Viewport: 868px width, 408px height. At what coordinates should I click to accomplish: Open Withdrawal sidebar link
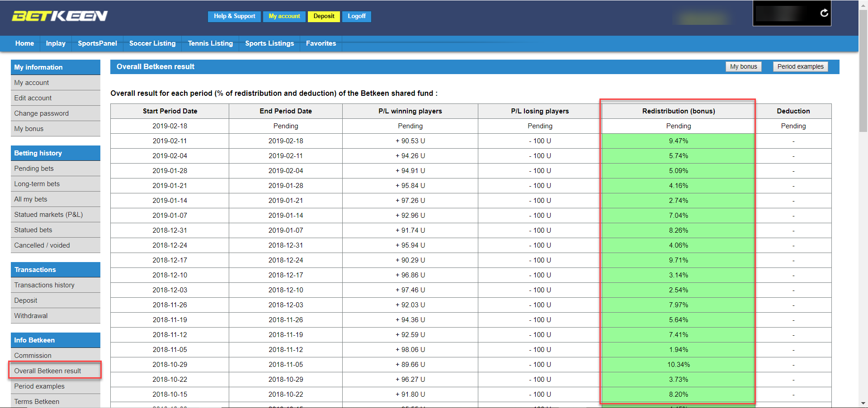[x=56, y=316]
